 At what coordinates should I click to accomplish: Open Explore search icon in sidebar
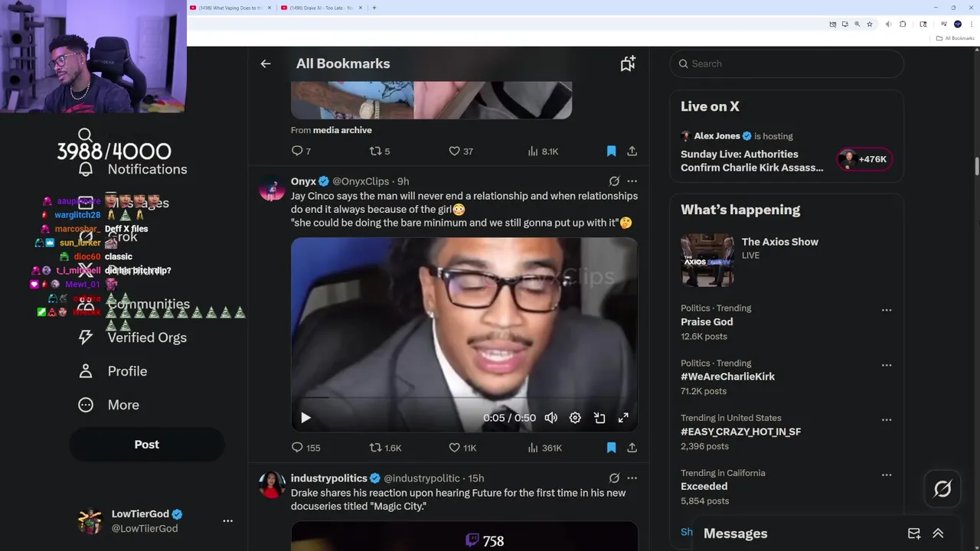click(x=85, y=135)
